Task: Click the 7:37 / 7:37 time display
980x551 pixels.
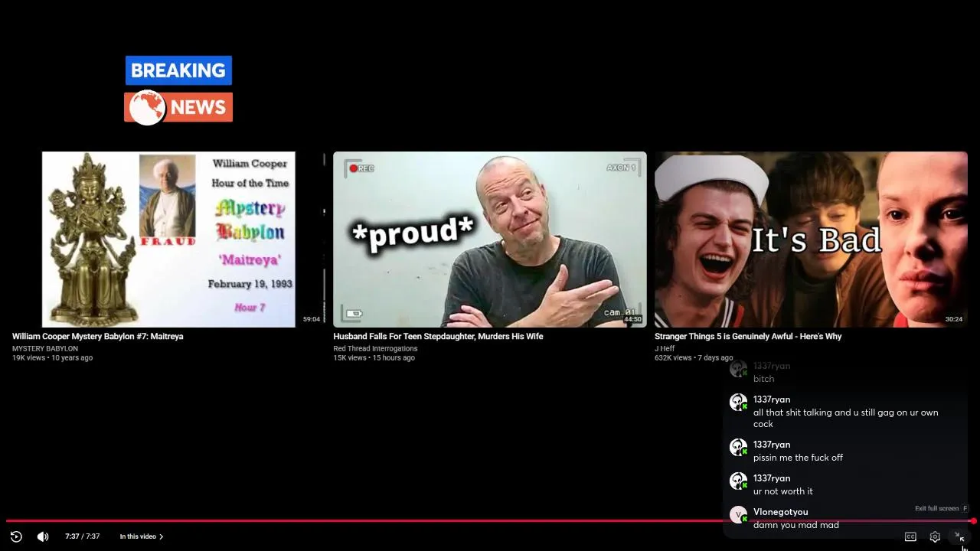Action: (x=83, y=536)
